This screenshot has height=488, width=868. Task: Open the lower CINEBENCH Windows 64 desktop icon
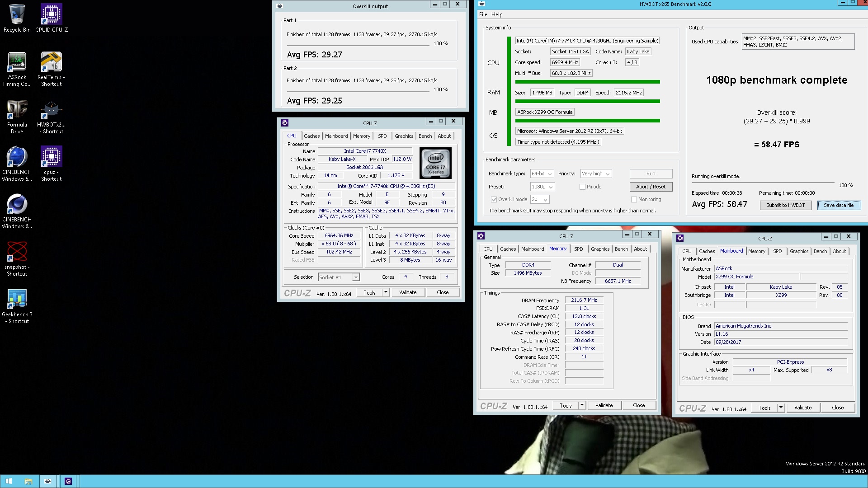pos(17,211)
